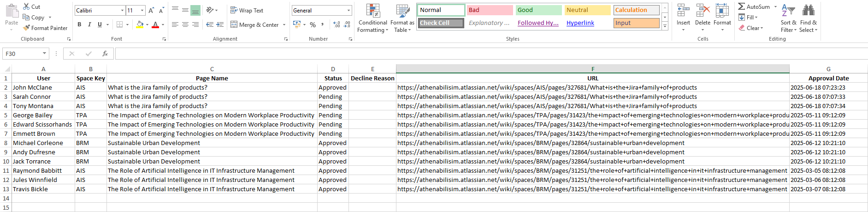Open the font size 11 dropdown
Screen dimensions: 868x212
point(142,10)
